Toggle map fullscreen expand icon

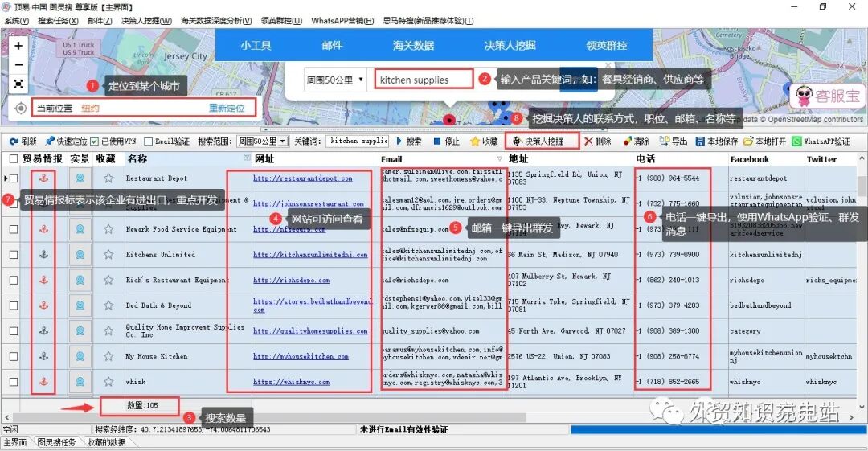tap(18, 84)
